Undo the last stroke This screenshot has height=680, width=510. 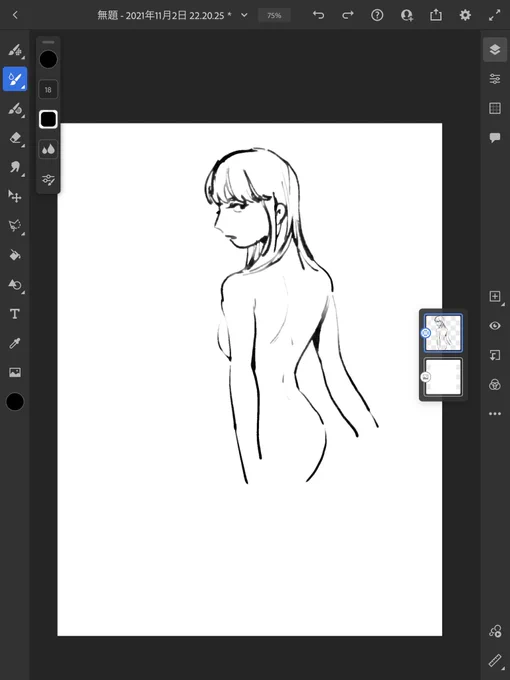click(x=318, y=15)
